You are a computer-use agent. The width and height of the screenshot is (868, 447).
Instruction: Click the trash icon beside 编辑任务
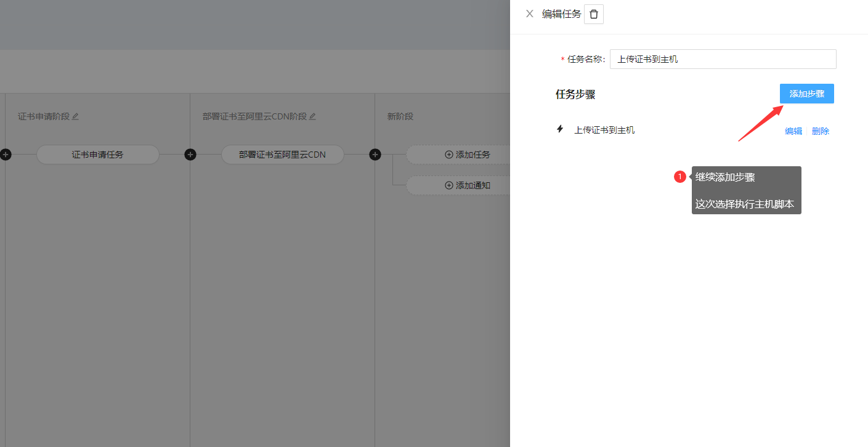pos(594,14)
